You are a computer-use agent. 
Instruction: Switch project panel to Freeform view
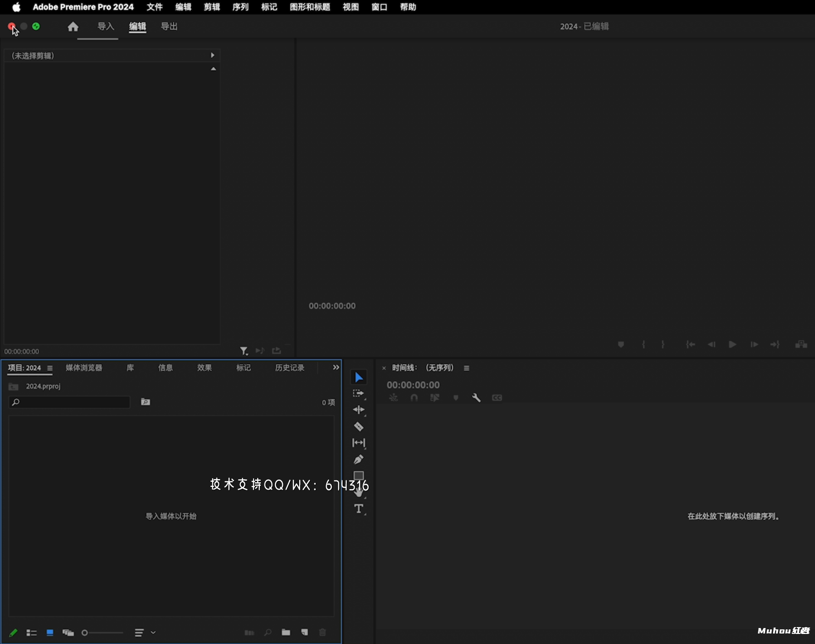point(68,633)
